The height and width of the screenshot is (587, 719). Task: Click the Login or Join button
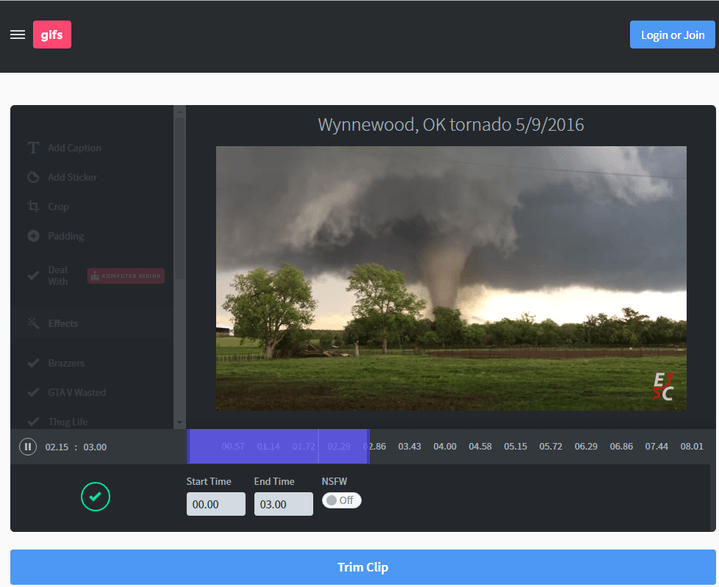[x=672, y=35]
